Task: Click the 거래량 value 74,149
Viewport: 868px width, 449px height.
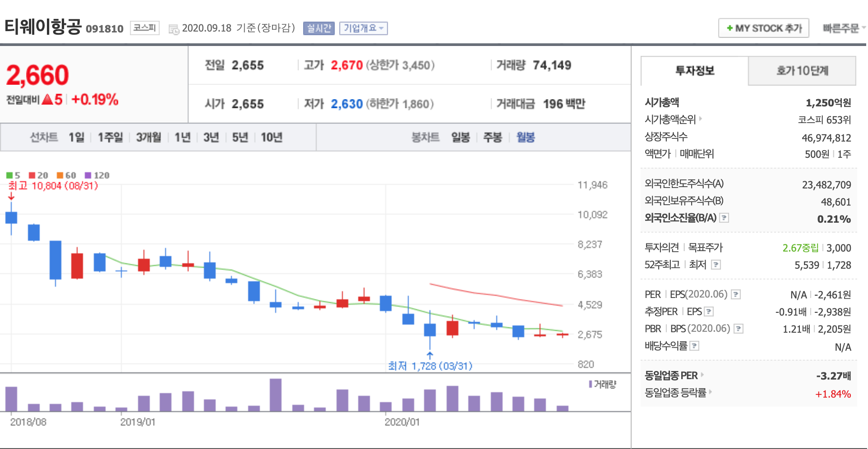Action: 552,65
